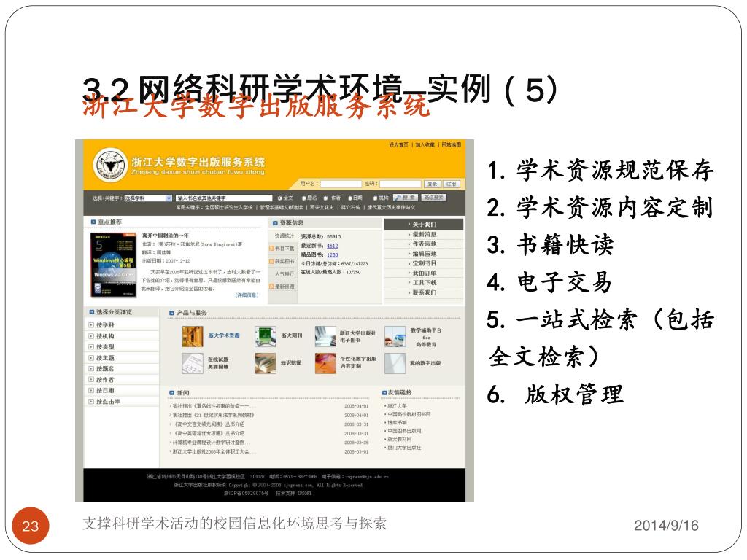
Task: Click the 注册 register button
Action: coord(451,184)
